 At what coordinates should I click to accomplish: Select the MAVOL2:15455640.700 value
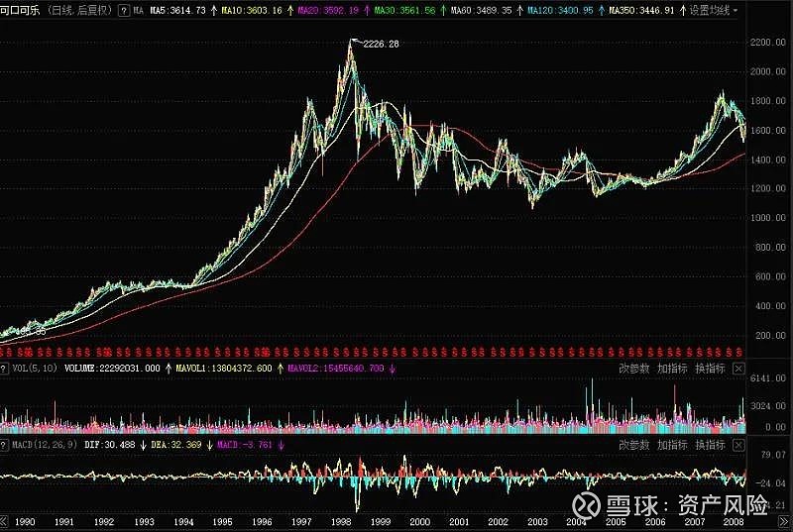(336, 369)
